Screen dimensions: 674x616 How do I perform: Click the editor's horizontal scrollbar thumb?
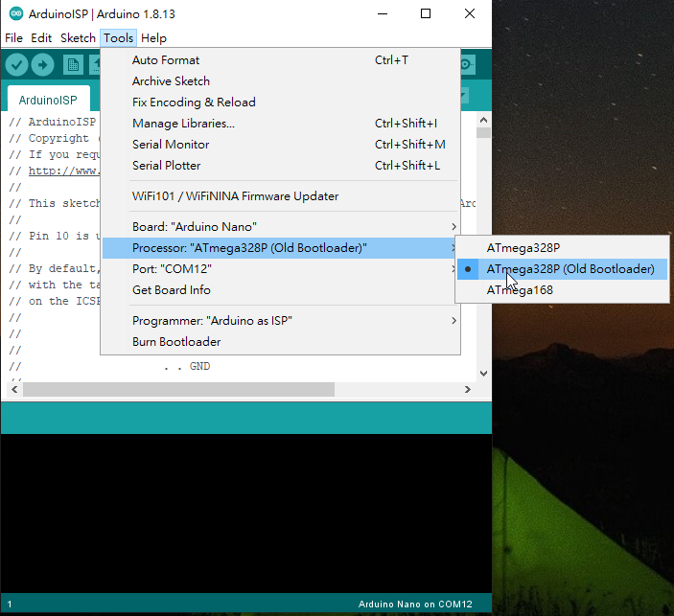click(x=178, y=390)
